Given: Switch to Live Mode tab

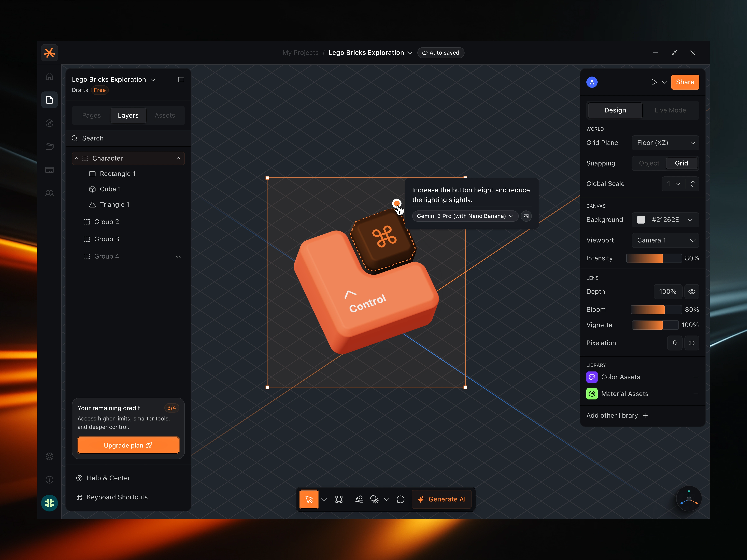Looking at the screenshot, I should coord(670,110).
